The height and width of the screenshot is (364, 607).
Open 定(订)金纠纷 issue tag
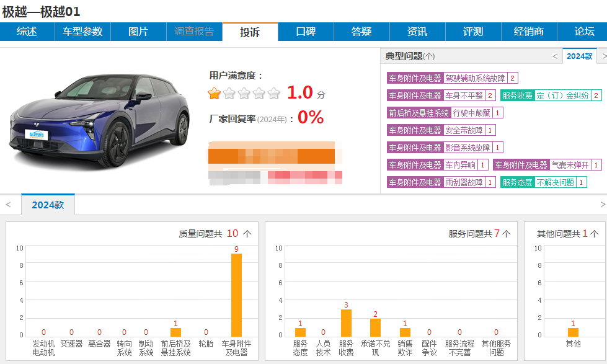pyautogui.click(x=562, y=95)
